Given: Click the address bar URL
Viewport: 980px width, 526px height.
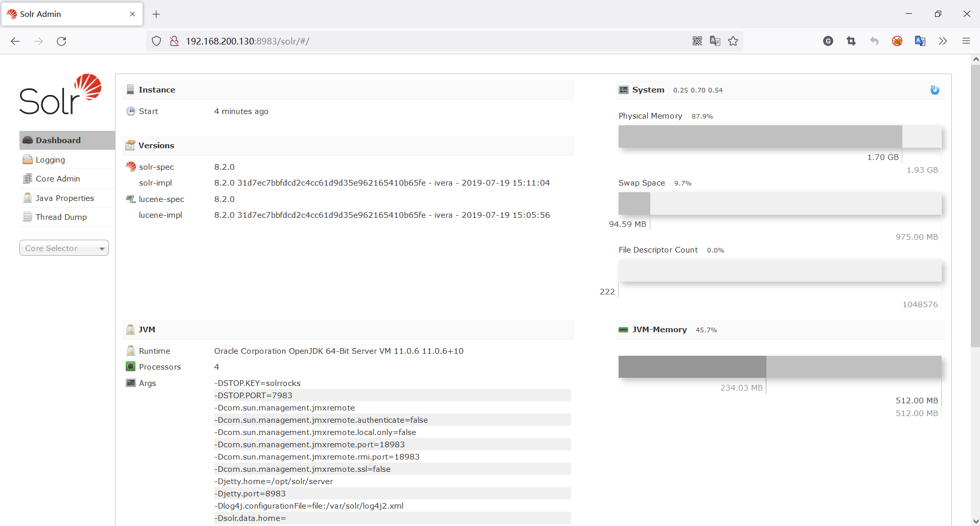Looking at the screenshot, I should (x=247, y=41).
